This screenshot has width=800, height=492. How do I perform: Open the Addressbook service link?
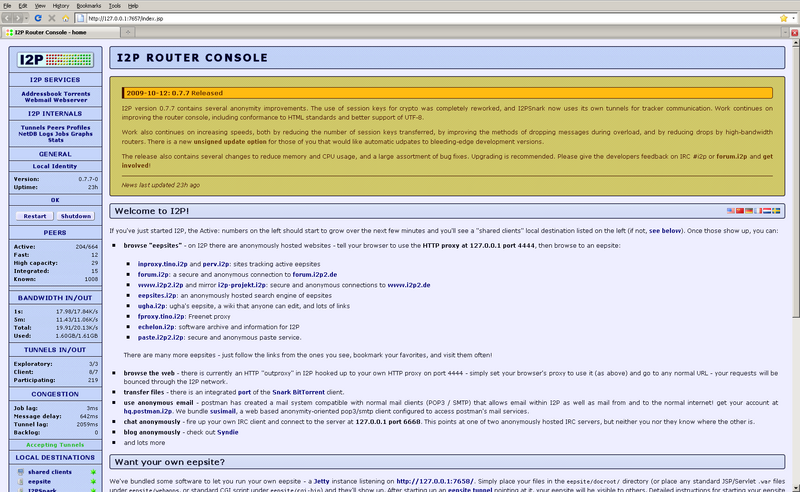42,94
